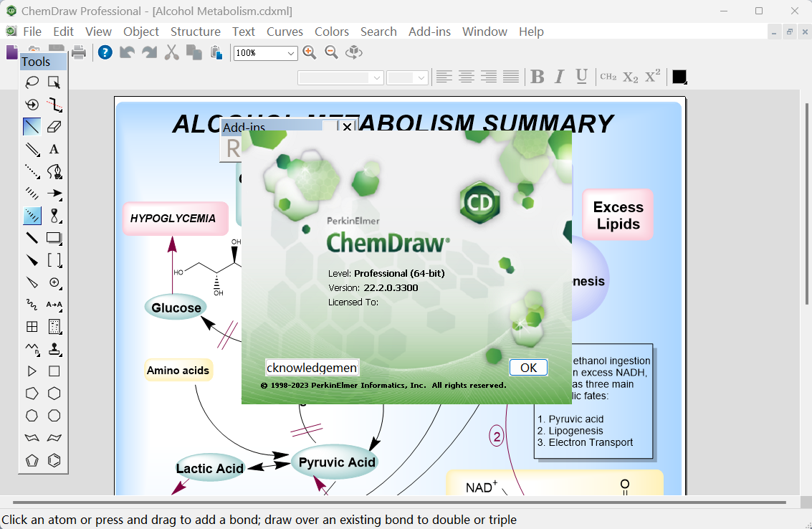Select the Cyclobutane ring tool

[54, 371]
